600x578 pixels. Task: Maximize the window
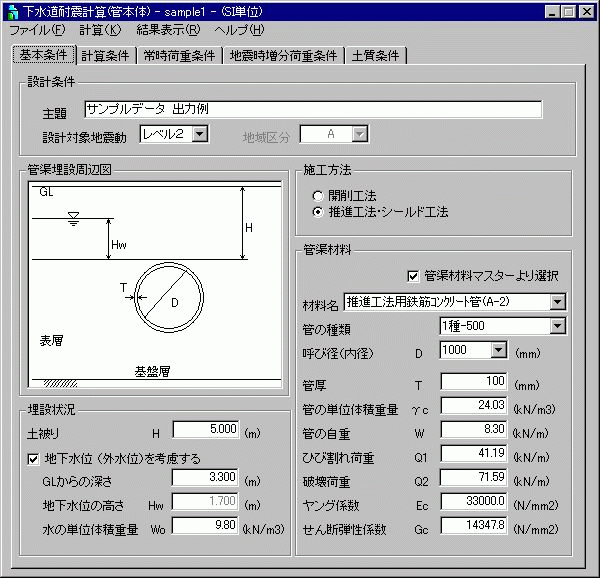(x=568, y=12)
